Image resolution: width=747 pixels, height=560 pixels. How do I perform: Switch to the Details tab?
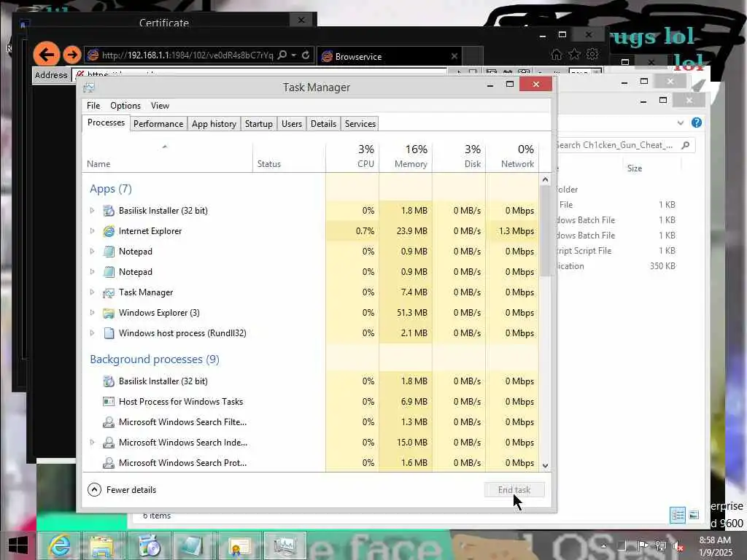point(323,124)
